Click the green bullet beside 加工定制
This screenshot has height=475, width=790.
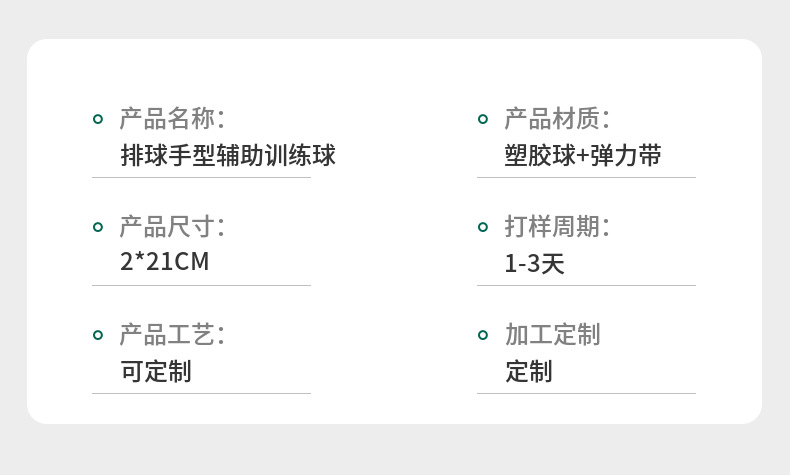483,335
